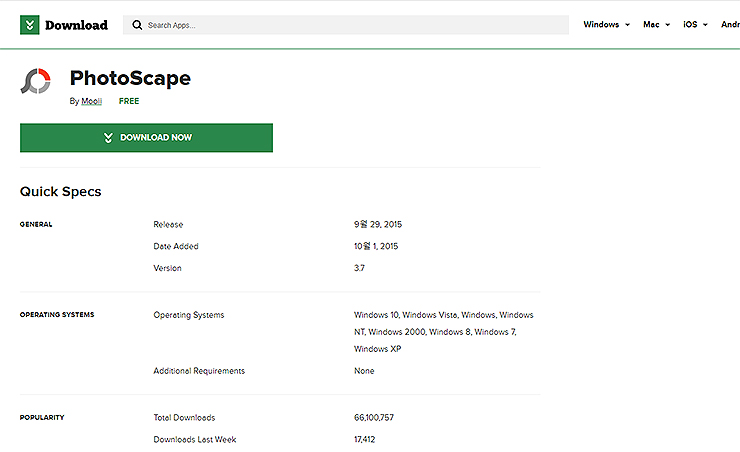Screen dimensions: 740x452
Task: Click the Quick Specs heading
Action: click(60, 192)
